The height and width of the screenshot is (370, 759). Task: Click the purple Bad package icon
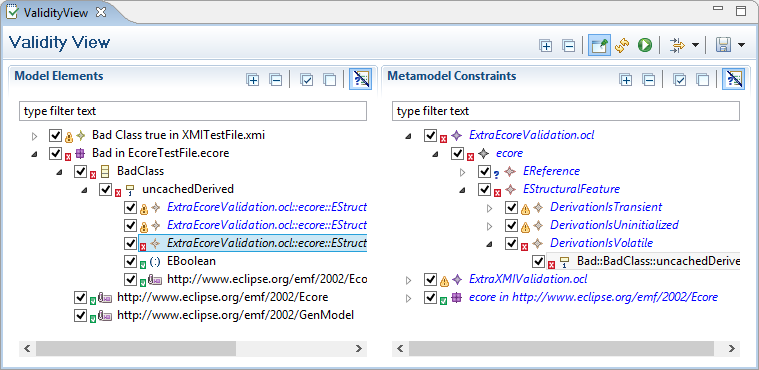(80, 154)
